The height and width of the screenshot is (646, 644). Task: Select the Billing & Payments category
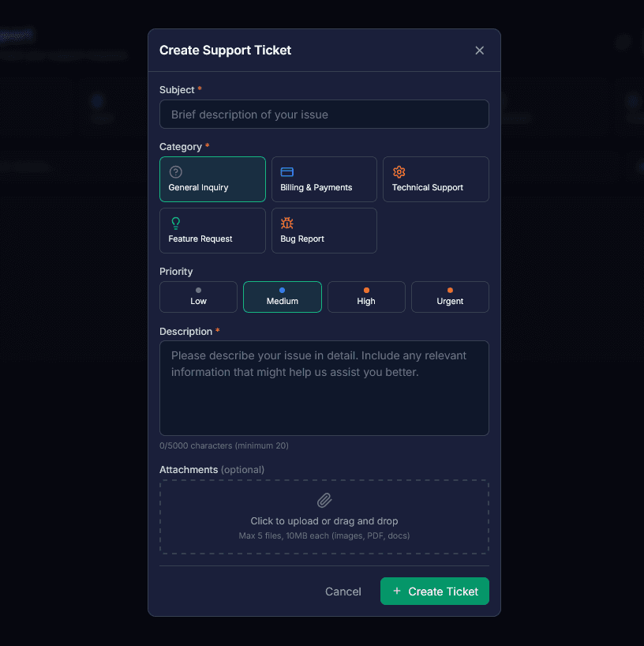(324, 179)
